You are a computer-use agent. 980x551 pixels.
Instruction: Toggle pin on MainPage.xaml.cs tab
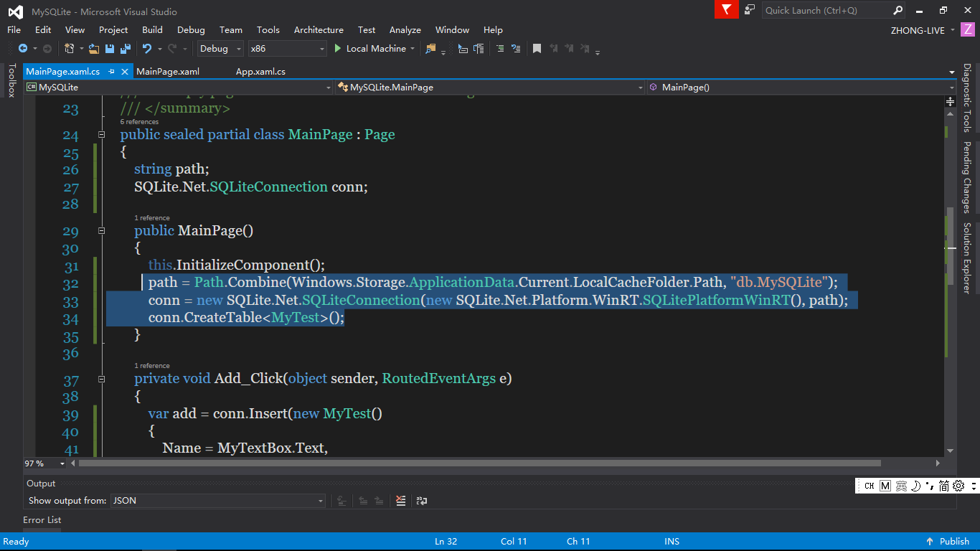pos(112,72)
